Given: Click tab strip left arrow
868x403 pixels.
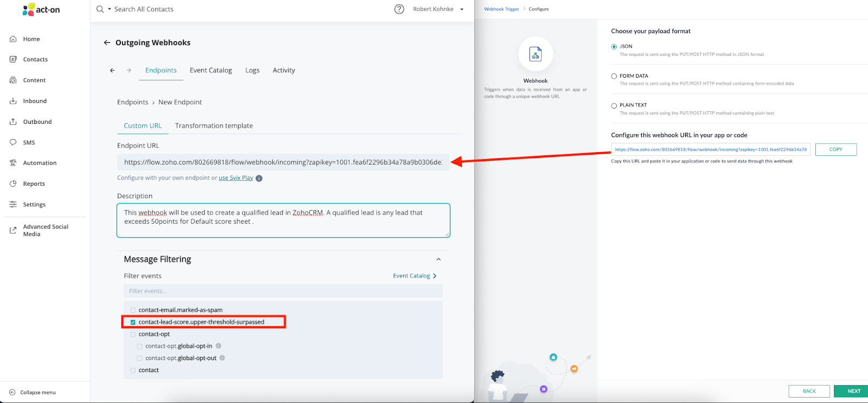Looking at the screenshot, I should [112, 70].
